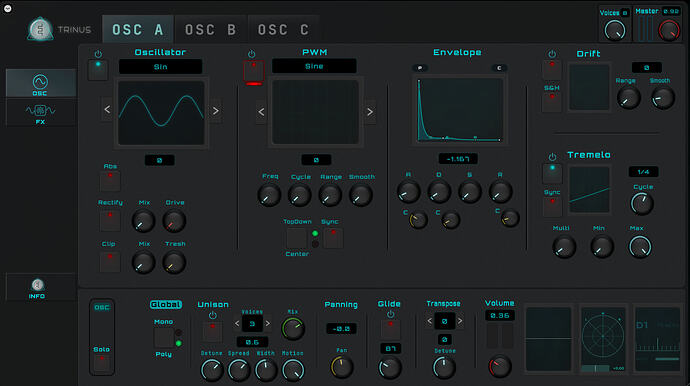690x386 pixels.
Task: Switch to the OSC A tab
Action: [138, 29]
